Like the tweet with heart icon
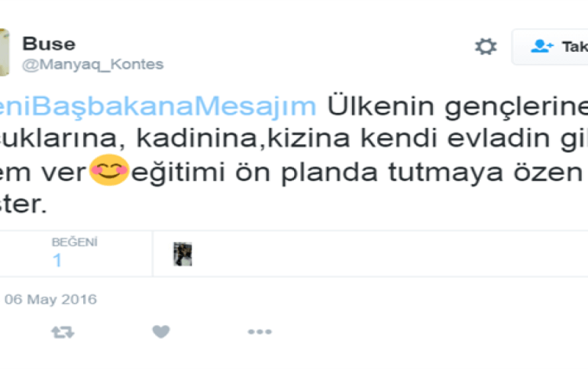Screen dimensions: 588x370 (x=161, y=332)
